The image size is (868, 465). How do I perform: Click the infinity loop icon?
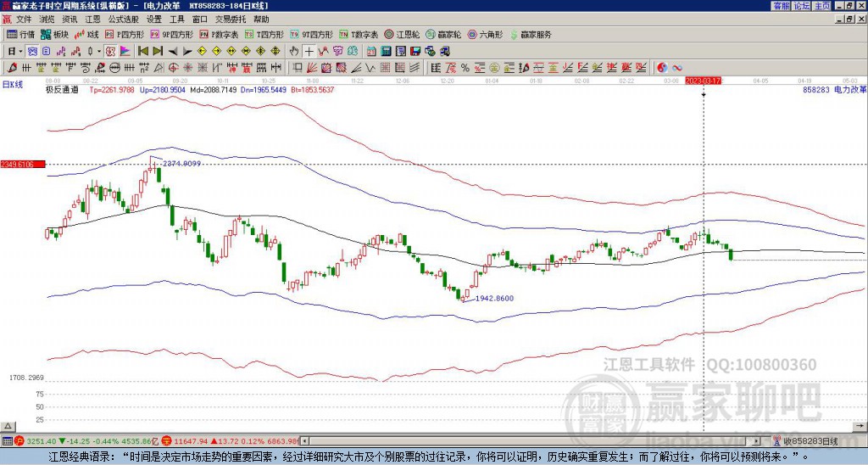[677, 68]
